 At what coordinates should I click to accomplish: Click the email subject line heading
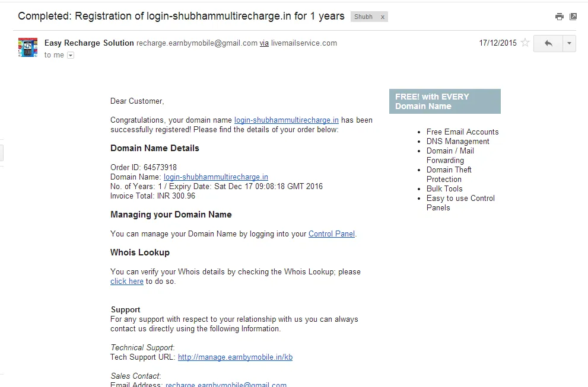181,16
